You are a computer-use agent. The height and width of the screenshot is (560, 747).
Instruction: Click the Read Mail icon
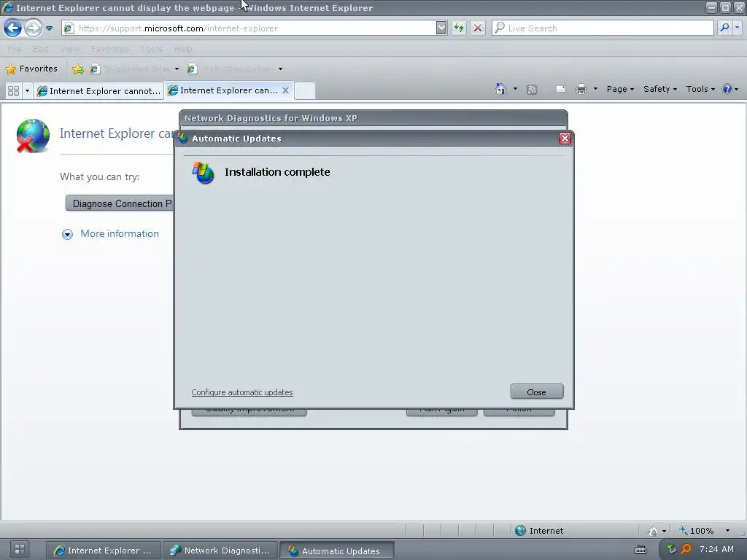click(x=561, y=89)
